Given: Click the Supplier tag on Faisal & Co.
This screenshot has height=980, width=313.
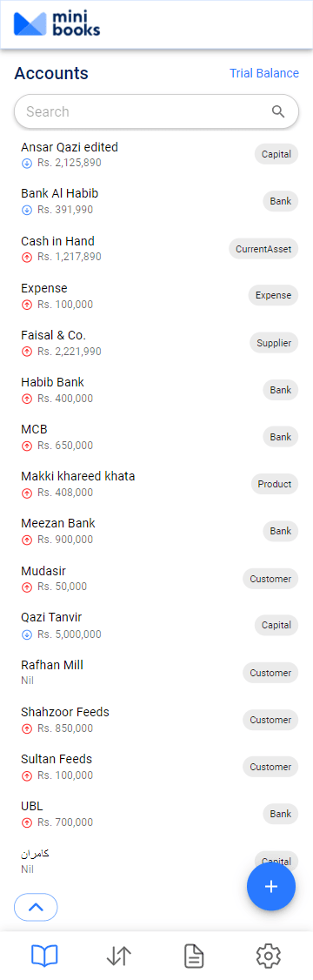Looking at the screenshot, I should (x=274, y=343).
